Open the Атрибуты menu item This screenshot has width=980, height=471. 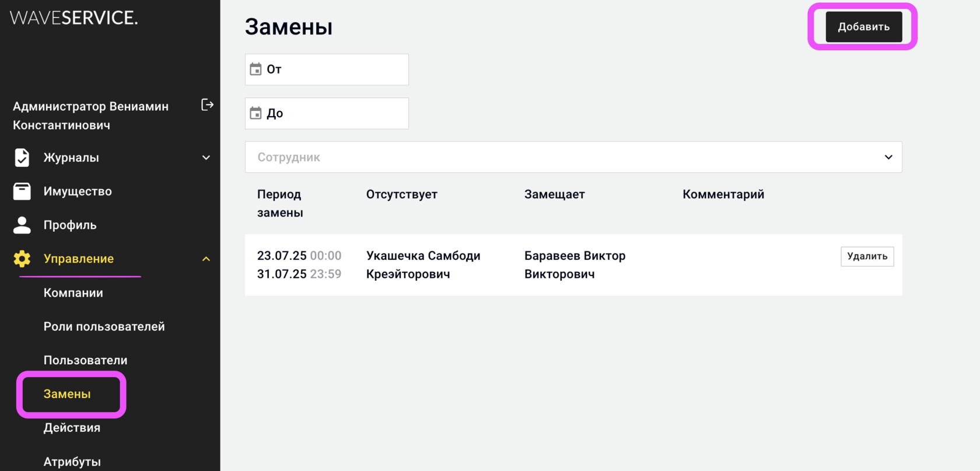[x=72, y=462]
